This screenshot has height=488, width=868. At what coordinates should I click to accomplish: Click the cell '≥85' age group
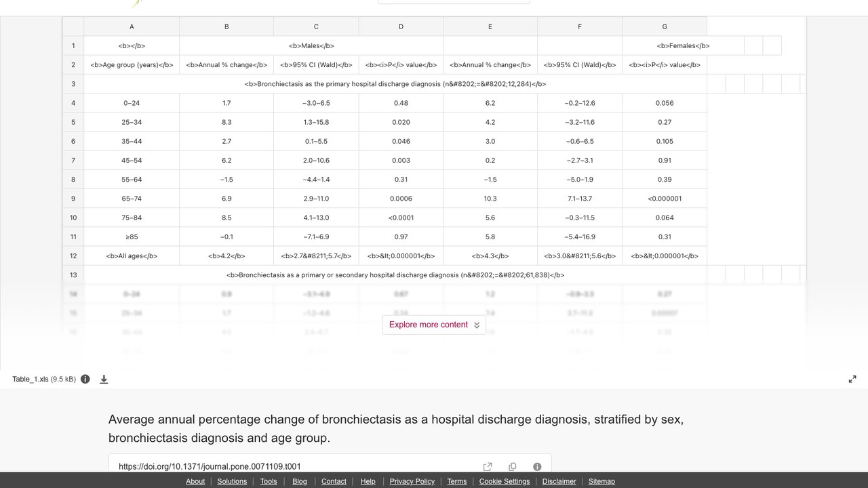[132, 237]
